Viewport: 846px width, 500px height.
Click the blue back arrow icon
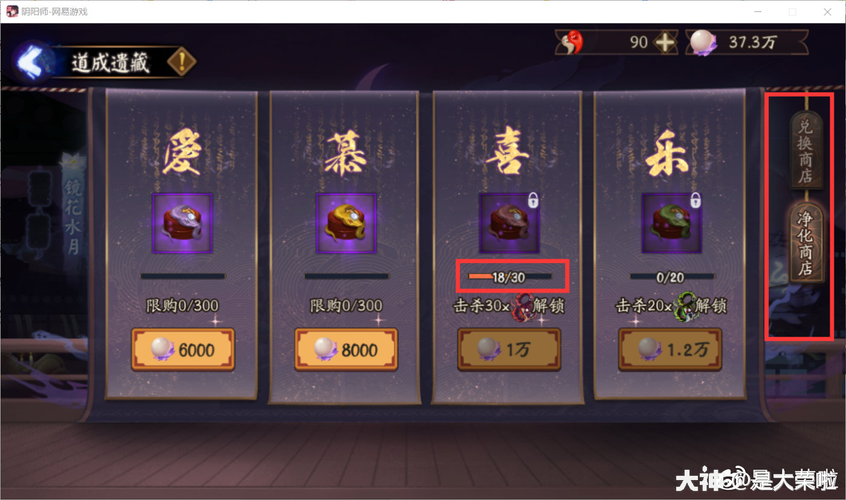tap(32, 62)
